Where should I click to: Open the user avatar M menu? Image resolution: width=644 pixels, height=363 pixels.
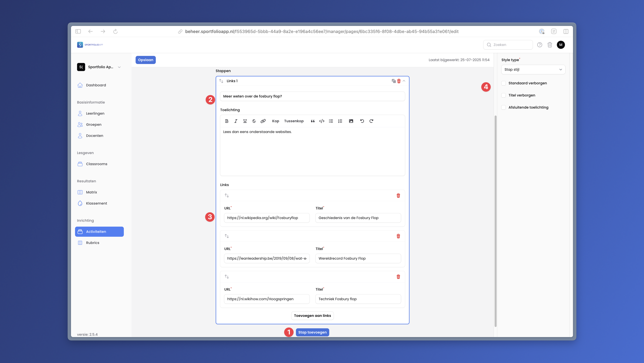pos(561,45)
